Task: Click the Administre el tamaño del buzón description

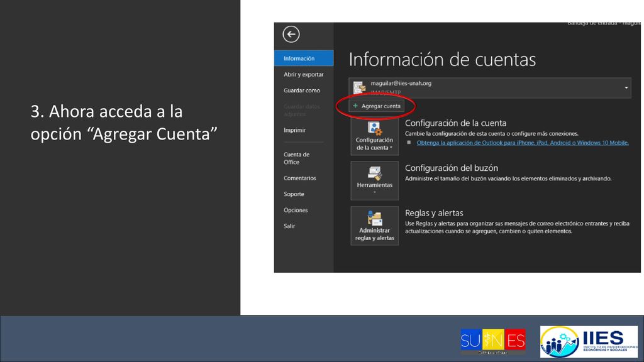Action: click(508, 178)
